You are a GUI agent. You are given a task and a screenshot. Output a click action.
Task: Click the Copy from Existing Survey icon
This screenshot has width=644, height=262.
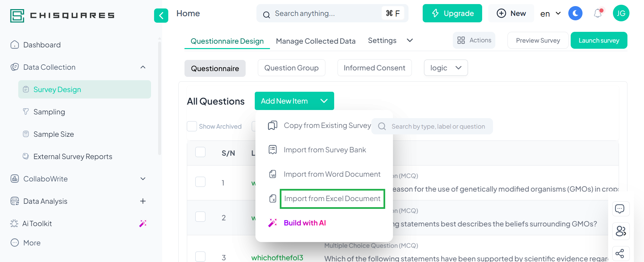[273, 126]
